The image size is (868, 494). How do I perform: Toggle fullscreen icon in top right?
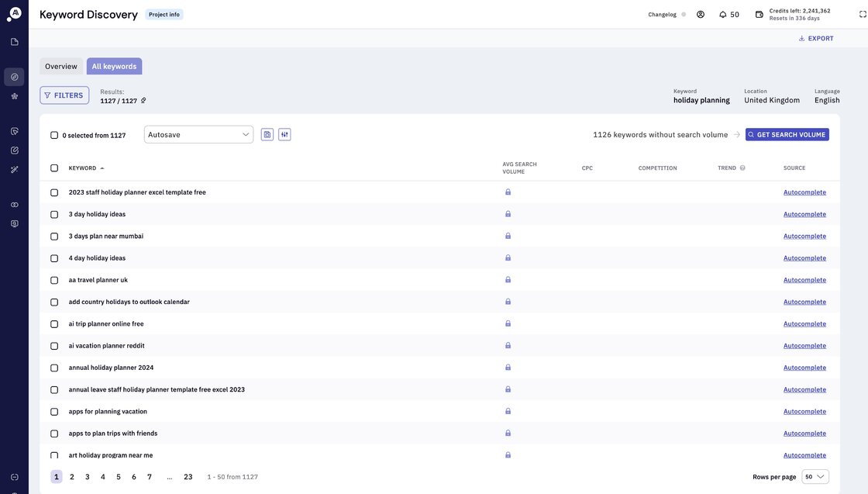pos(862,15)
